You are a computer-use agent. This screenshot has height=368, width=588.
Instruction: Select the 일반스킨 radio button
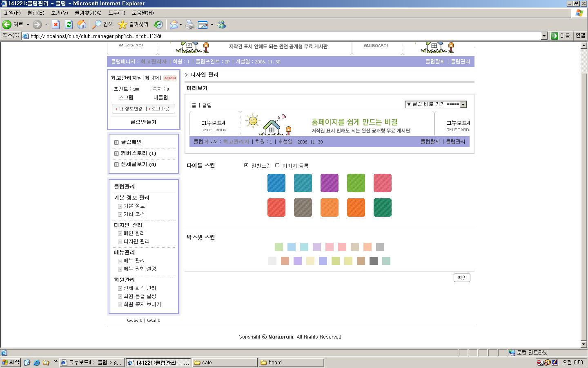tap(246, 165)
